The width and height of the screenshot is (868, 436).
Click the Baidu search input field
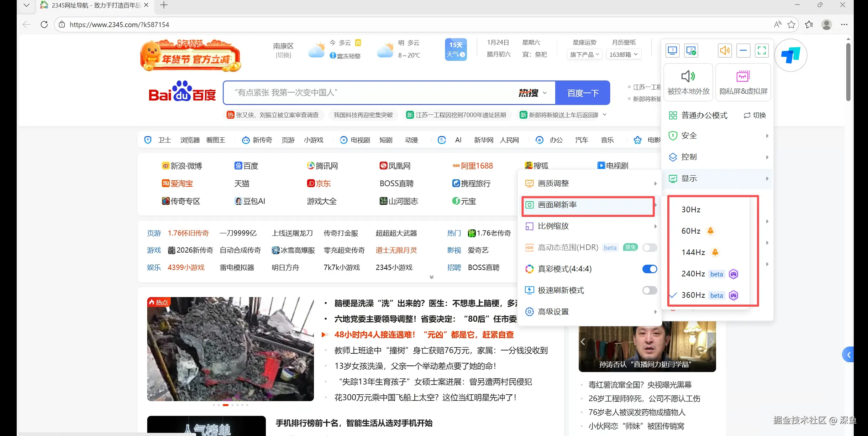pos(370,93)
